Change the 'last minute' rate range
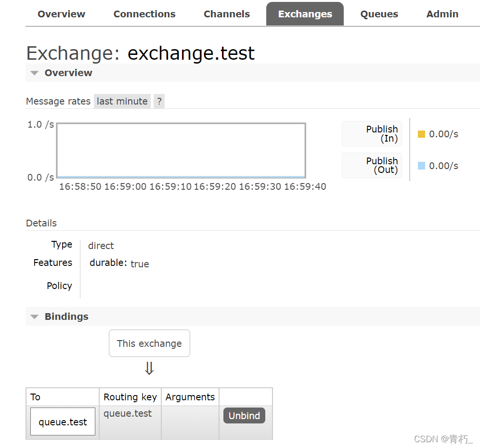480x448 pixels. [x=122, y=101]
